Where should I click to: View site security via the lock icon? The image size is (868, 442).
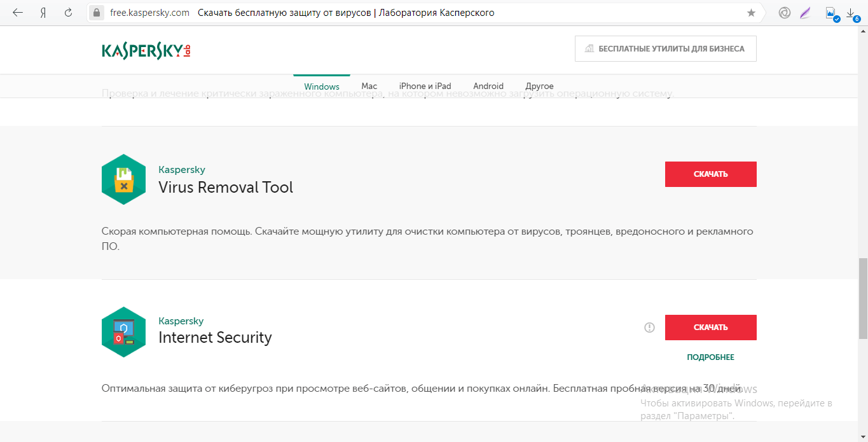(97, 13)
